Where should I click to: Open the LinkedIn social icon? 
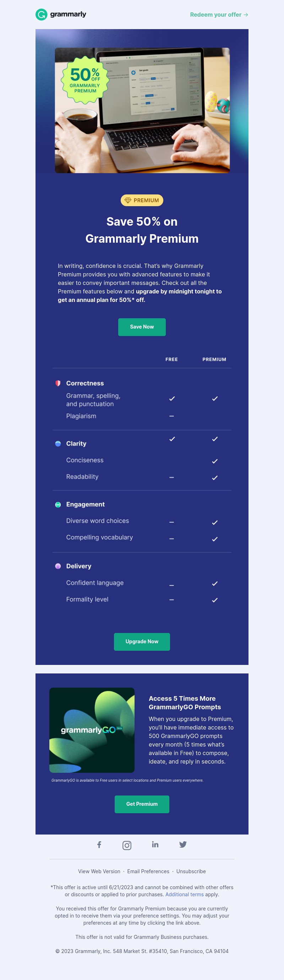pos(155,844)
